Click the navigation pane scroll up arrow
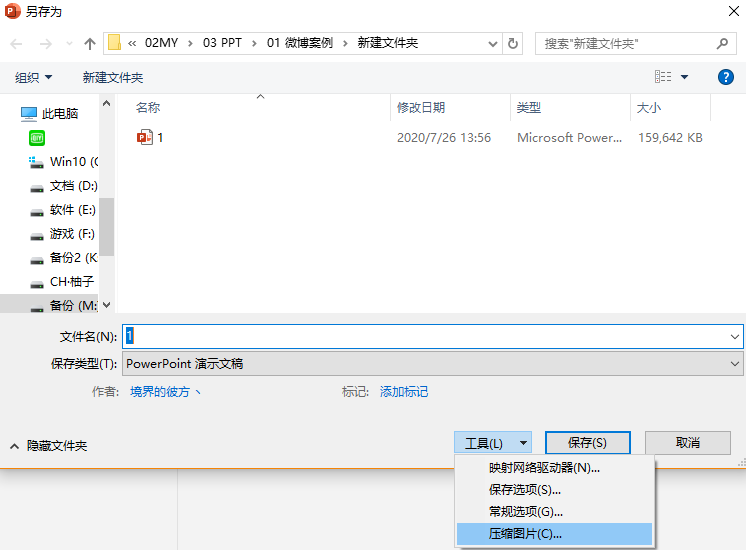 point(107,103)
